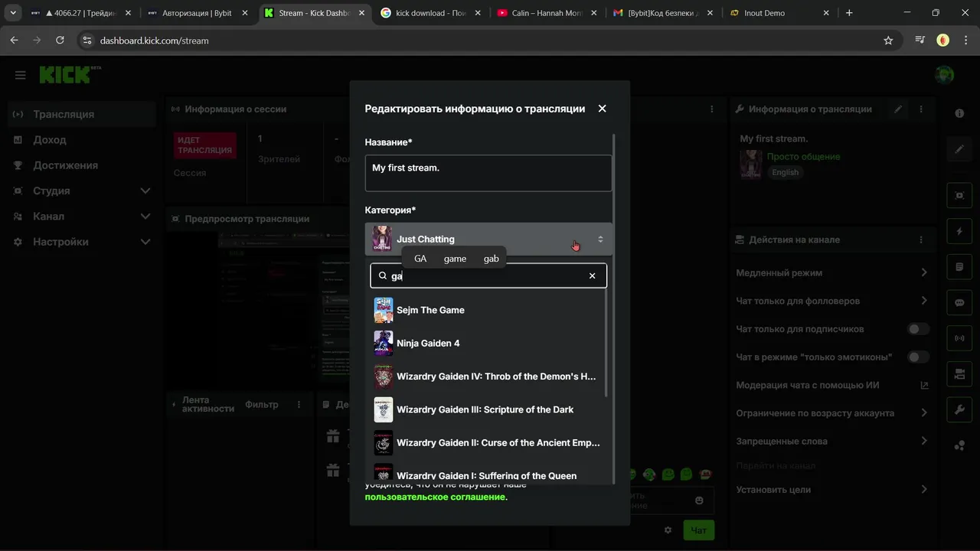Edit stream info with the pencil icon
Image resolution: width=980 pixels, height=551 pixels.
coord(898,109)
